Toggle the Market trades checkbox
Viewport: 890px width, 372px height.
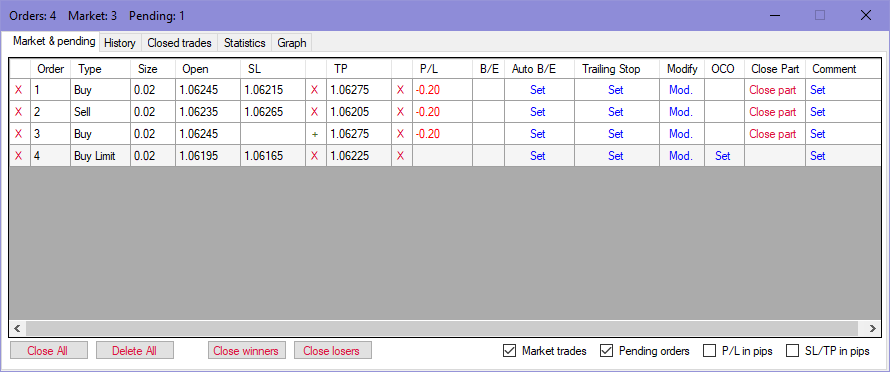[509, 351]
